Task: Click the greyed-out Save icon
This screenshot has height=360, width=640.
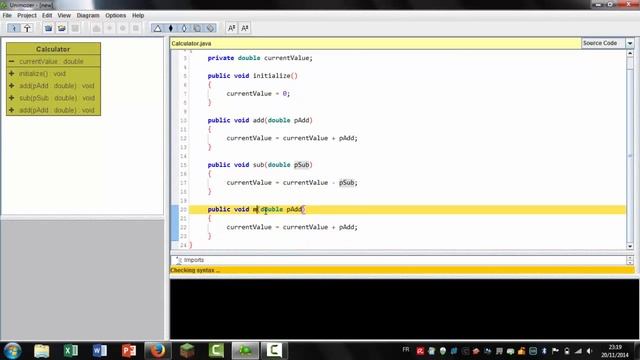Action: pos(75,28)
